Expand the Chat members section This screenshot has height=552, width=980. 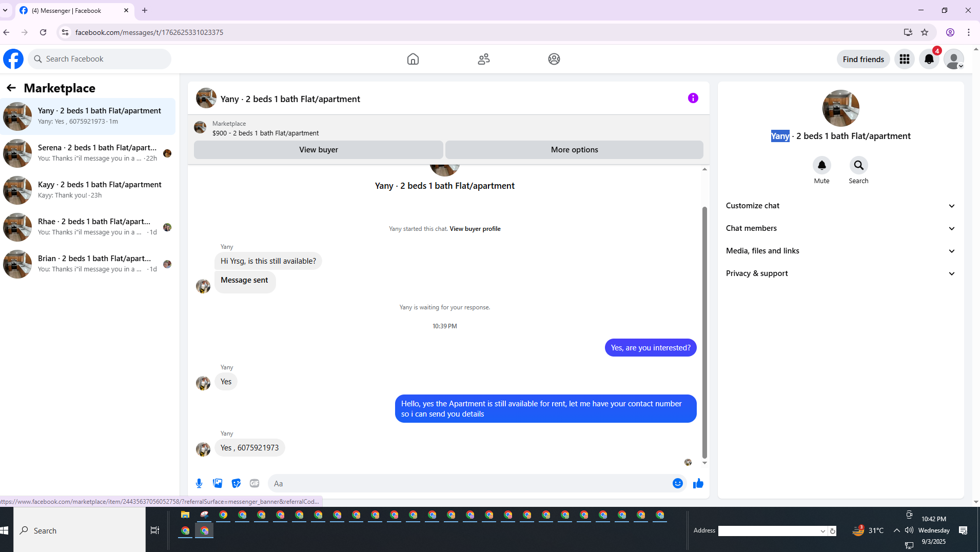tap(841, 228)
